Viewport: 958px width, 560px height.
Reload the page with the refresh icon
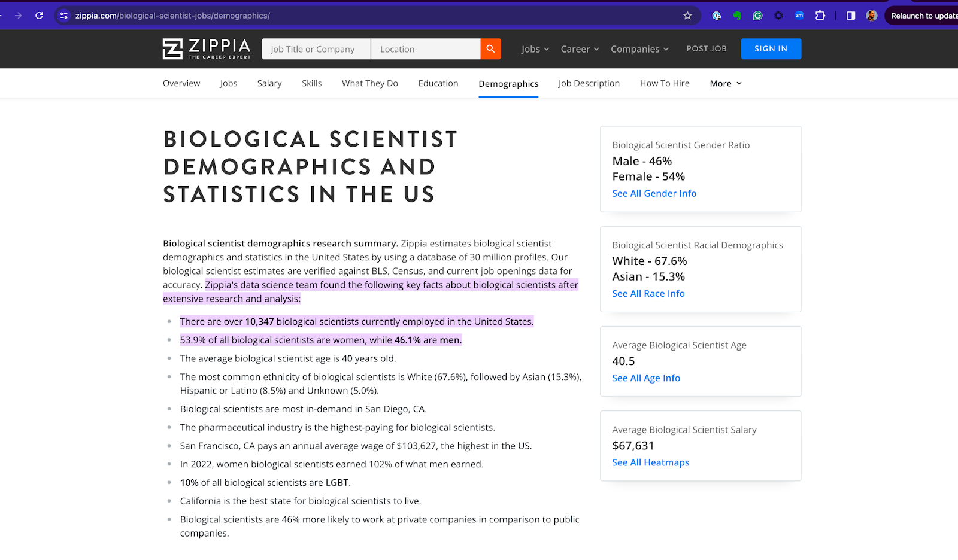tap(39, 16)
